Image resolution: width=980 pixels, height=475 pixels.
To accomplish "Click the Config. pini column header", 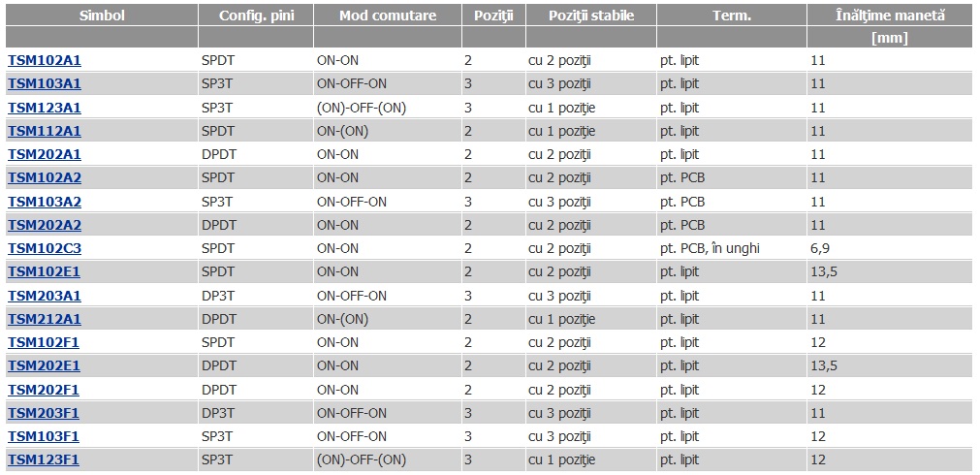I will [x=256, y=16].
